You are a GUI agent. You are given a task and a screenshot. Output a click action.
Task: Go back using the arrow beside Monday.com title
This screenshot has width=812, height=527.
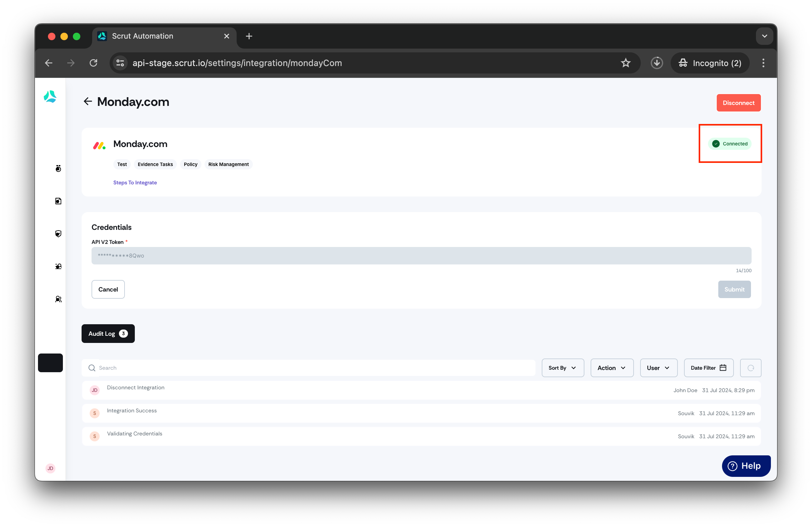88,101
